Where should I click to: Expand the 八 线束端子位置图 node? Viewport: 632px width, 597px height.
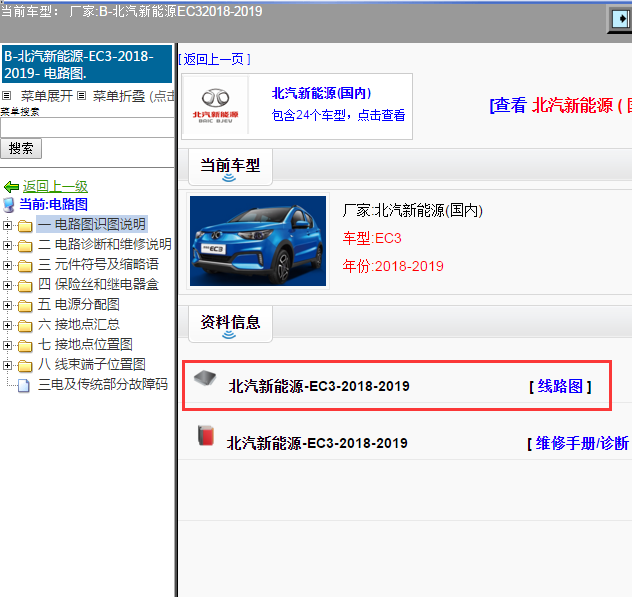[x=7, y=365]
